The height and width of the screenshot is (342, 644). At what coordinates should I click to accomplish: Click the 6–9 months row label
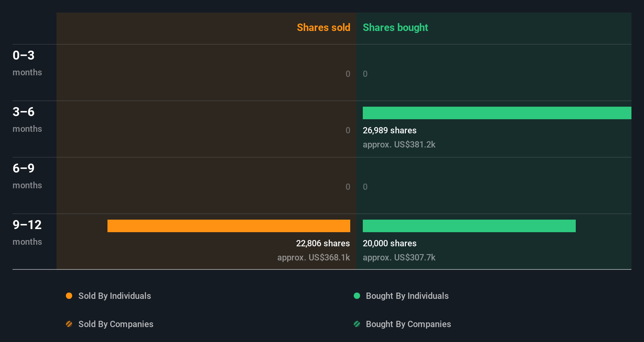click(27, 176)
